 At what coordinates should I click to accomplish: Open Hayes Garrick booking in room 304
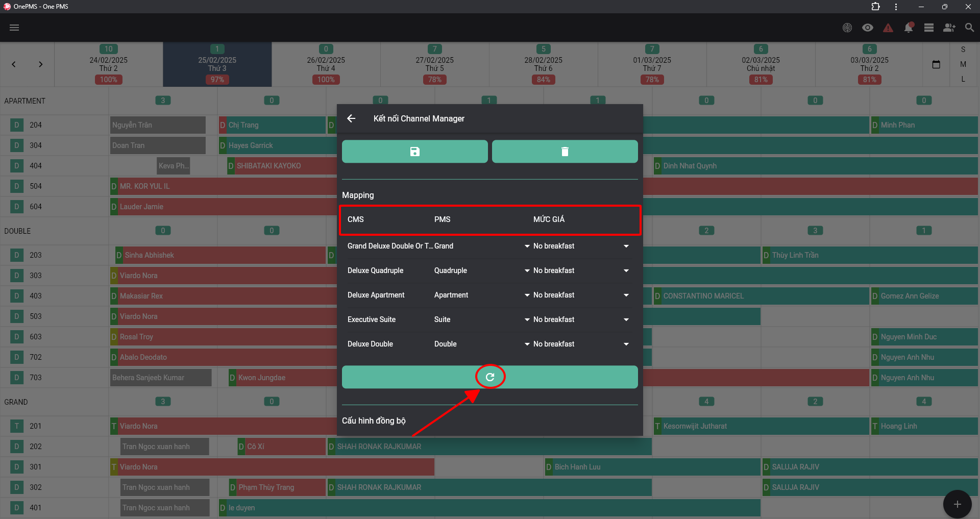(x=278, y=145)
